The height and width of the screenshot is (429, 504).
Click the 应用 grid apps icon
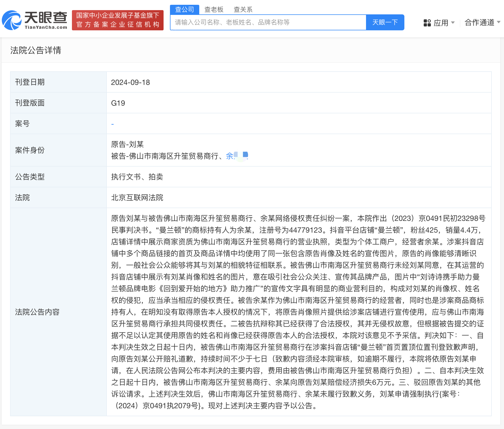pos(428,23)
